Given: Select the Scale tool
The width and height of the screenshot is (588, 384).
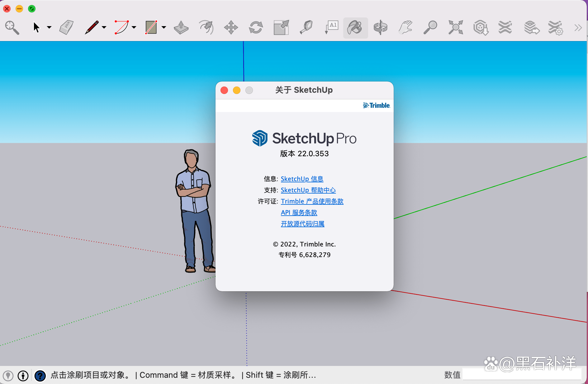Looking at the screenshot, I should click(281, 28).
